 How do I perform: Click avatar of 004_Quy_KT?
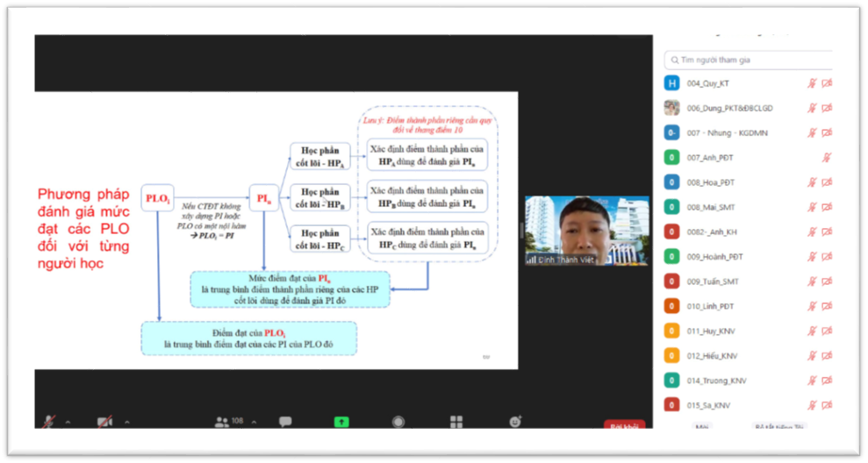point(672,83)
